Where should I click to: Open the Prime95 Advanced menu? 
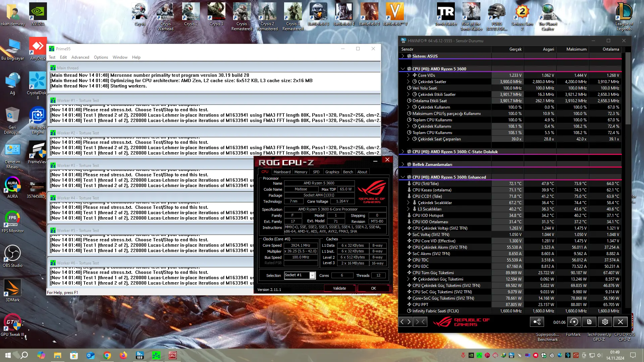(80, 57)
